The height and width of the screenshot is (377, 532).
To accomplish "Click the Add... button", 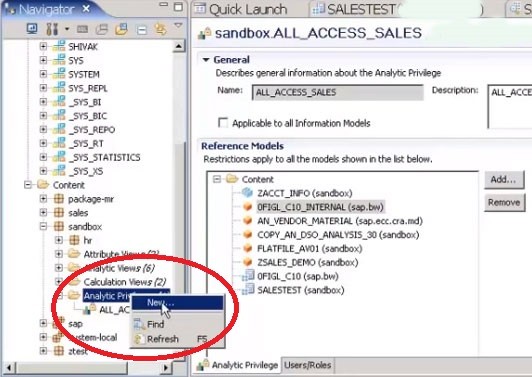I will point(504,180).
